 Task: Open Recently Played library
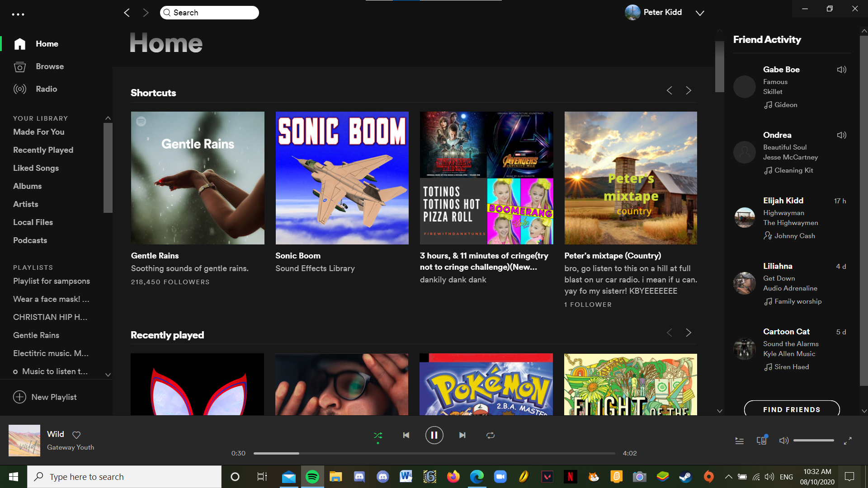pyautogui.click(x=43, y=150)
